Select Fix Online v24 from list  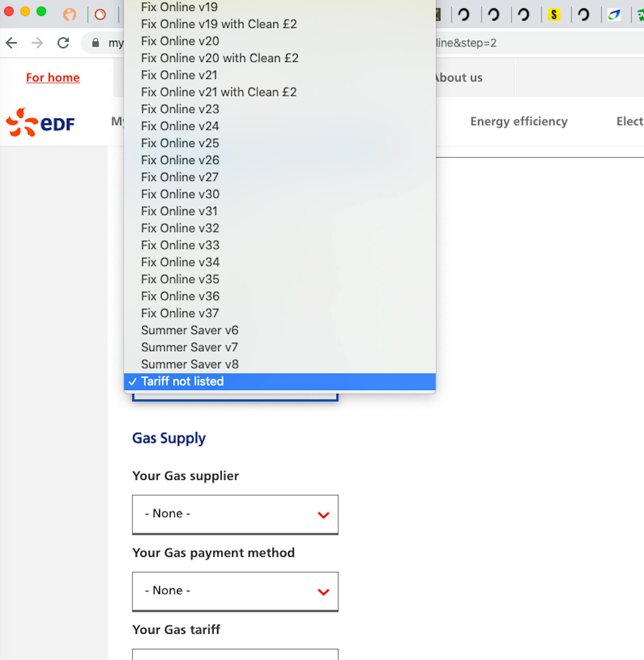pyautogui.click(x=280, y=126)
